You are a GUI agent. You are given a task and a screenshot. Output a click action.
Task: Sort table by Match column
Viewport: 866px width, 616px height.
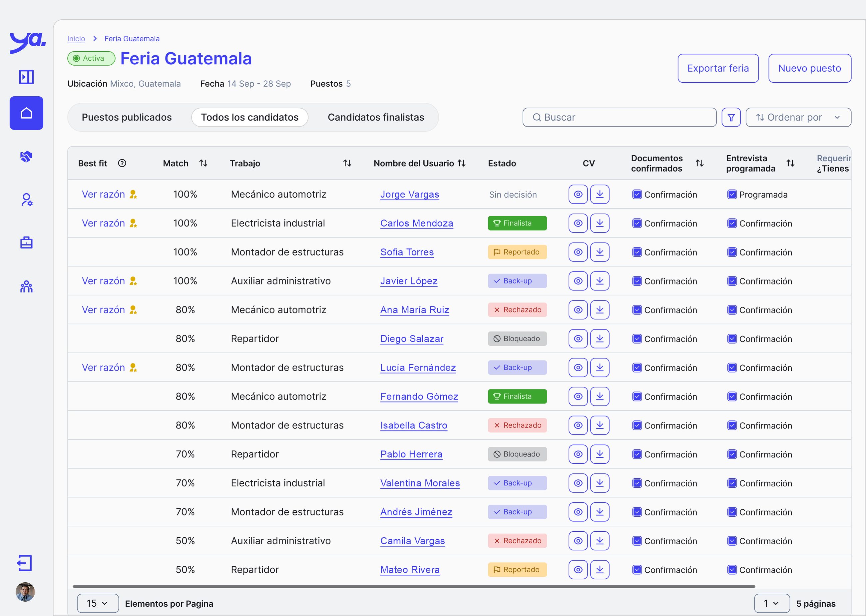[x=203, y=163]
